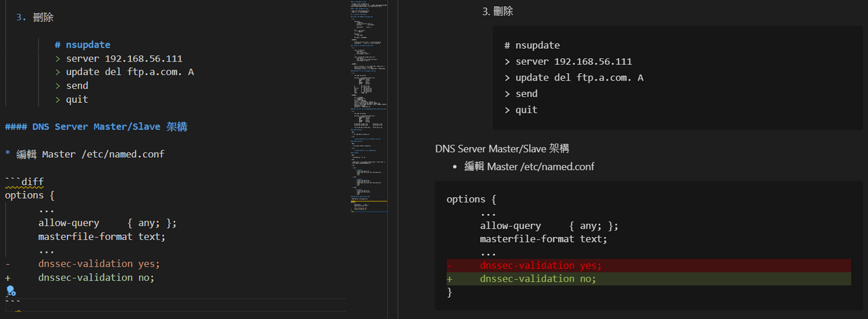The width and height of the screenshot is (868, 319).
Task: Click orange '- dnssec-validation yes;' line in editor
Action: (x=83, y=263)
